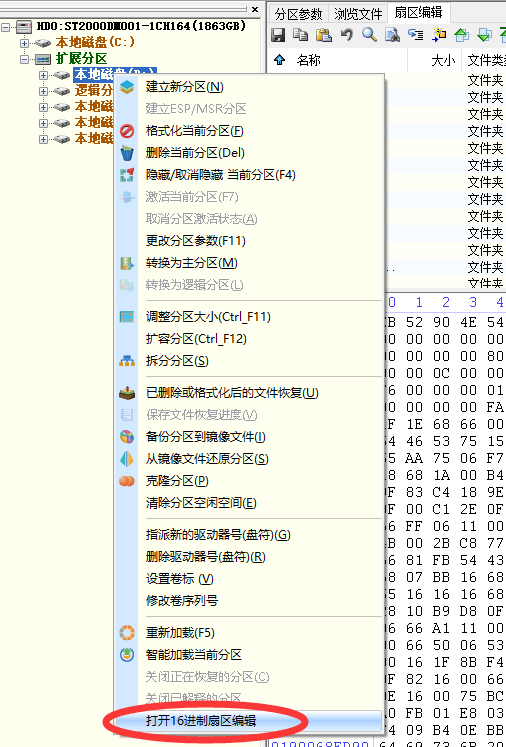Click the HD0 hard disk icon in tree
This screenshot has width=506, height=747.
coord(24,27)
